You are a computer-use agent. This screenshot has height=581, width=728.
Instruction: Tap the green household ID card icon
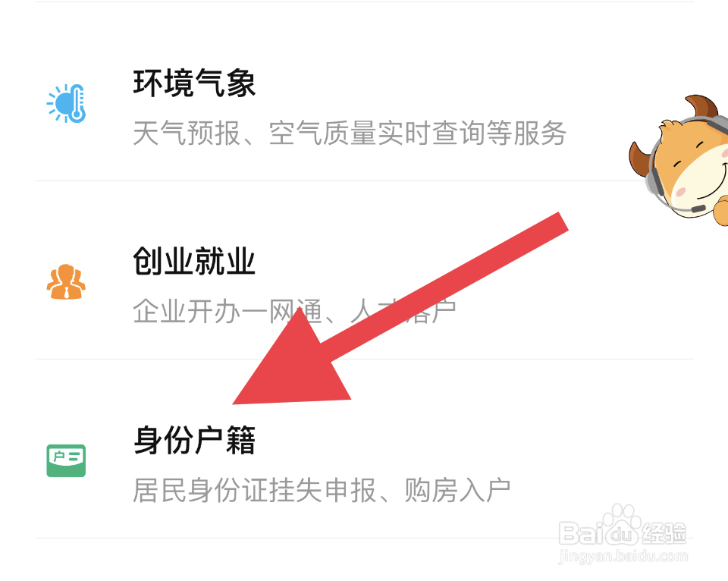click(x=66, y=460)
